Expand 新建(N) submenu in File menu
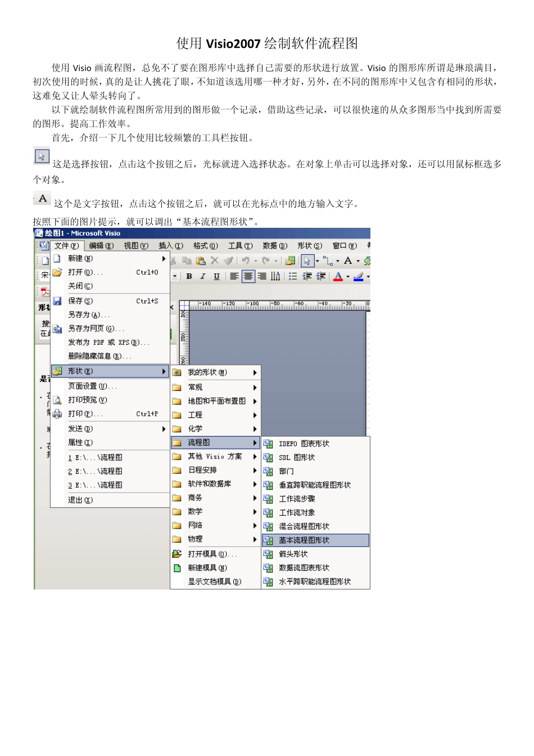534x756 pixels. (x=110, y=259)
